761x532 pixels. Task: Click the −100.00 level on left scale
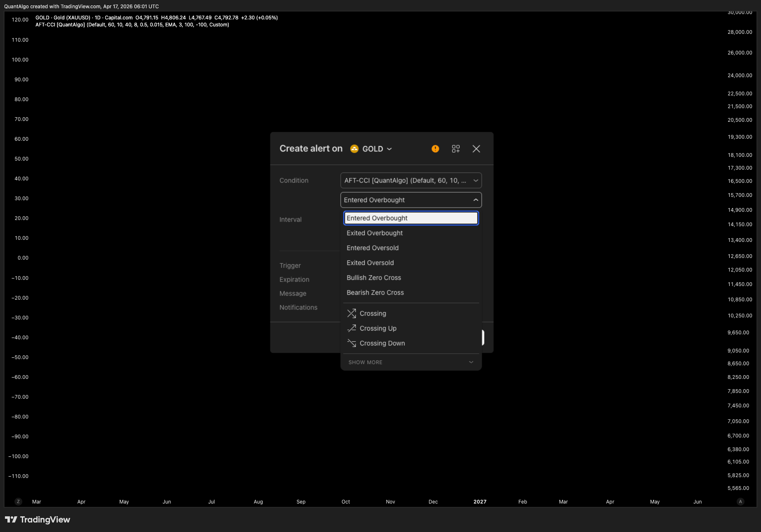coord(19,456)
